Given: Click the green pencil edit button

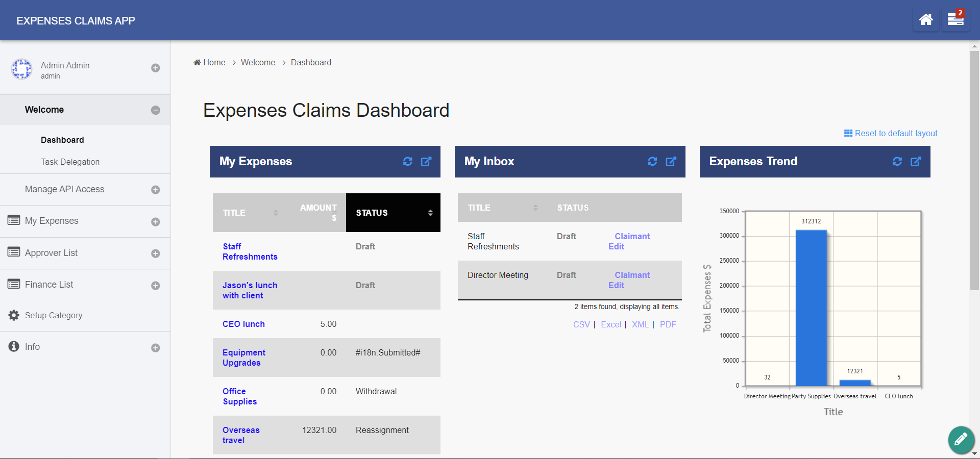Looking at the screenshot, I should point(961,439).
